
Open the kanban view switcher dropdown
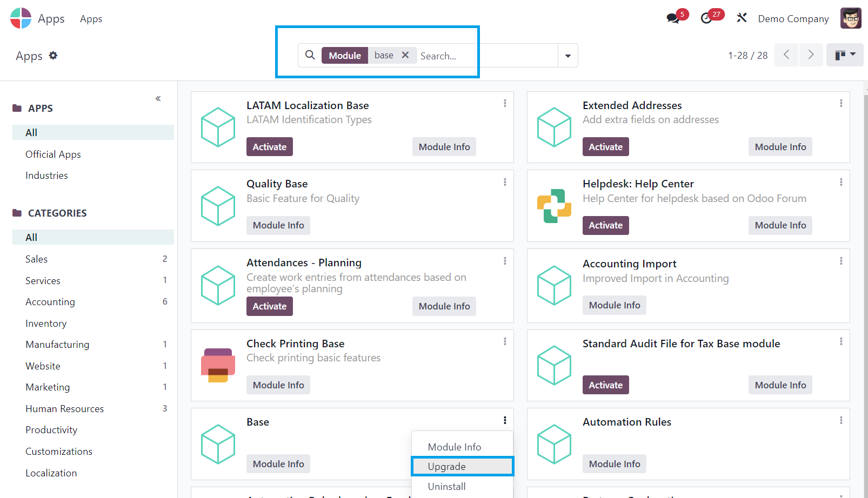pyautogui.click(x=845, y=55)
